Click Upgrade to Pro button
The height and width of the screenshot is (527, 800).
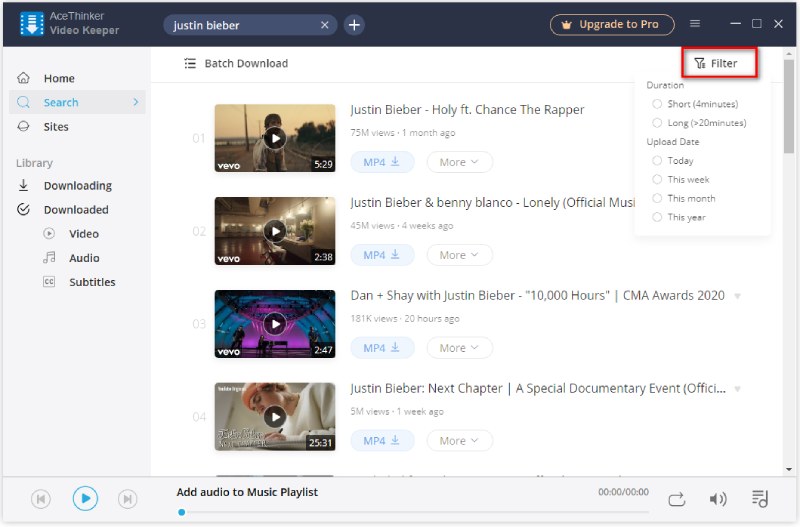pyautogui.click(x=612, y=24)
